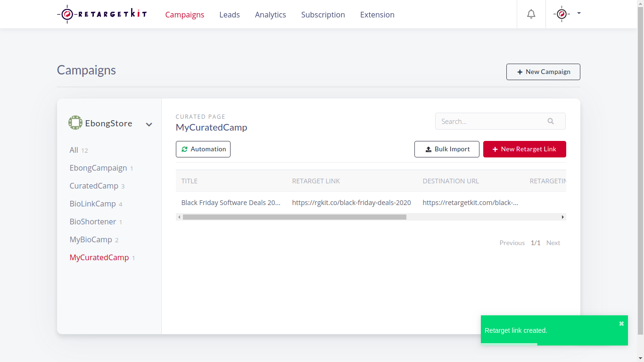This screenshot has height=362, width=644.
Task: Open the Extension nav item
Action: click(377, 15)
